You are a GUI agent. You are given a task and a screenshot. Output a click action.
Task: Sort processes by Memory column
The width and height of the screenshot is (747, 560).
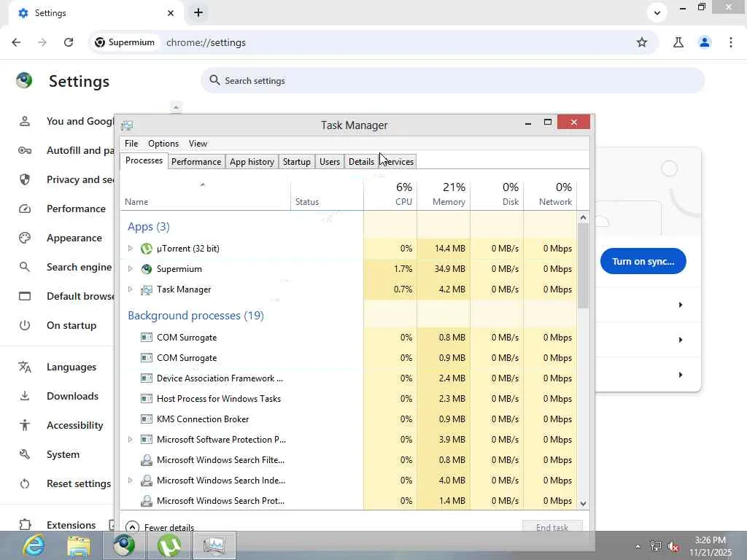pos(444,194)
